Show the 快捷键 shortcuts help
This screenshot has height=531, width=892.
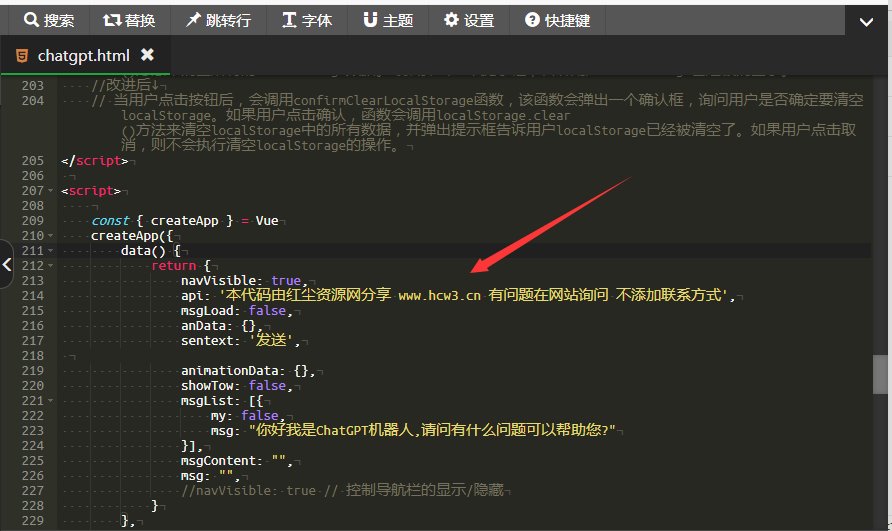(557, 20)
